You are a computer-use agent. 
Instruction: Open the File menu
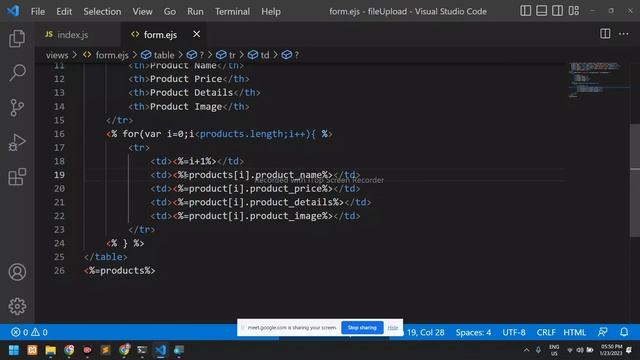pyautogui.click(x=38, y=11)
